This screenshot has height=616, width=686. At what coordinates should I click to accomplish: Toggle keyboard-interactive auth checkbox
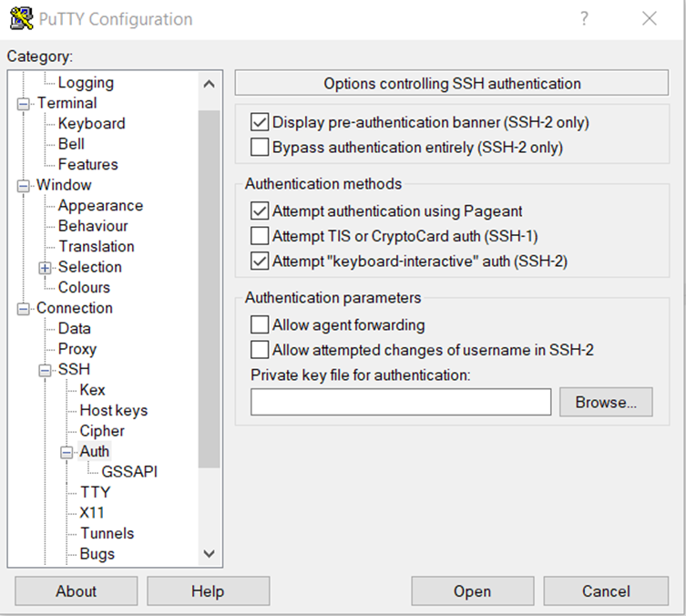pyautogui.click(x=260, y=262)
